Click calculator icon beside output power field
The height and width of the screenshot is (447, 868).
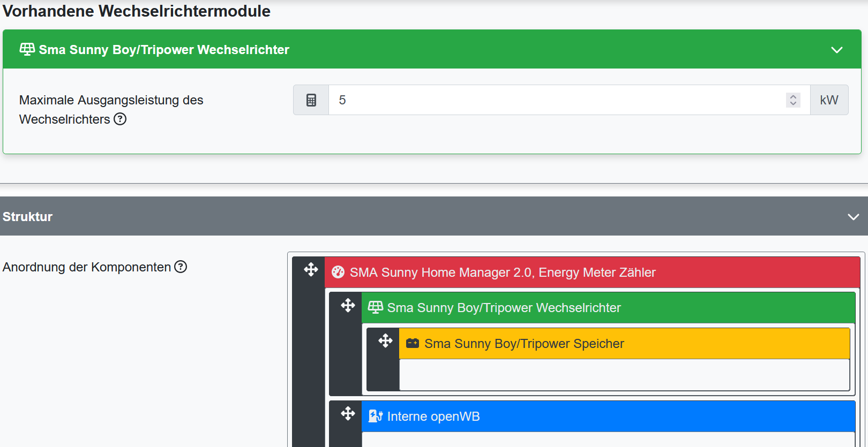tap(311, 100)
